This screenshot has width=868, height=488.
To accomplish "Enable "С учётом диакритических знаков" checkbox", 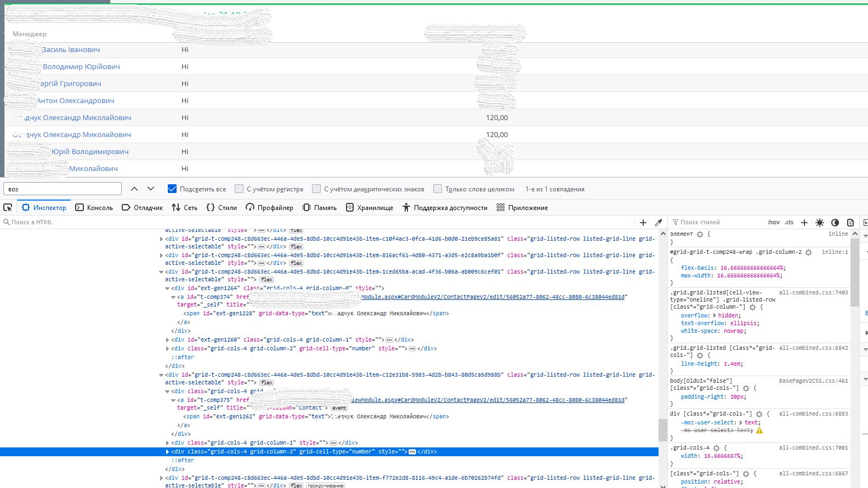I will click(316, 189).
